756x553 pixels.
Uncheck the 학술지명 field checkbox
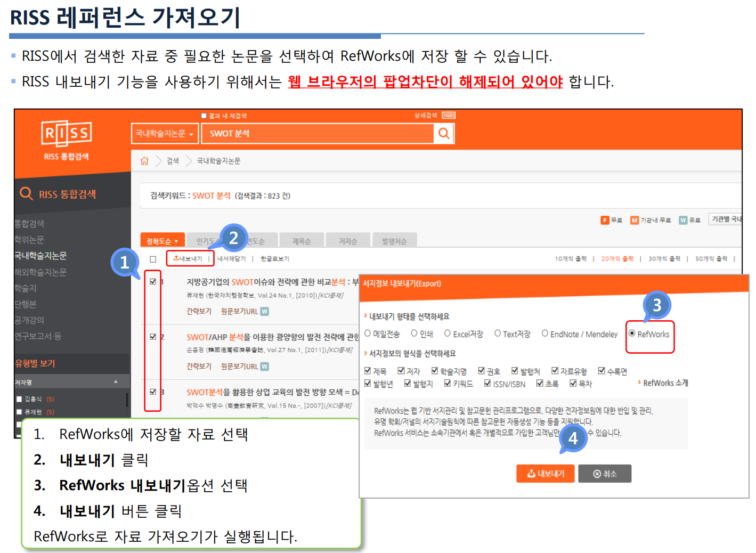pos(435,371)
